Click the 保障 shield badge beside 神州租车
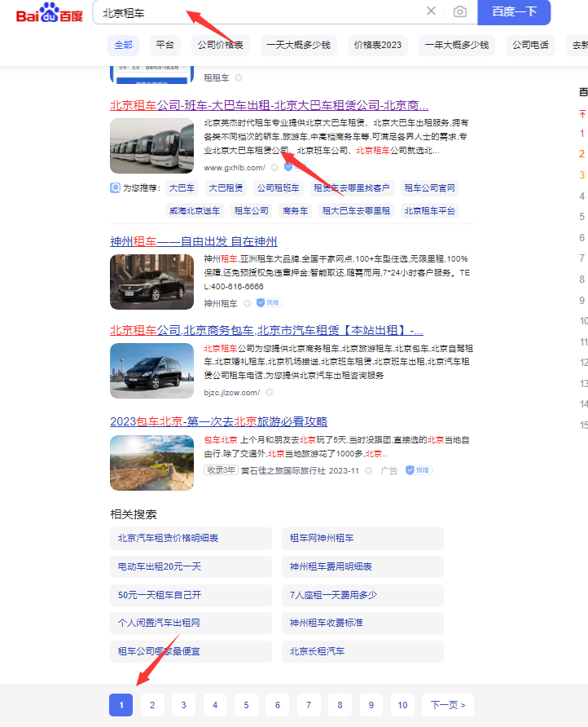This screenshot has width=588, height=727. (270, 302)
